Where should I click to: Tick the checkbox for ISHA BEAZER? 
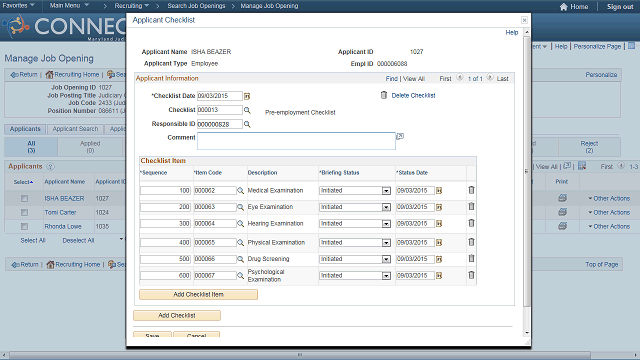point(24,198)
